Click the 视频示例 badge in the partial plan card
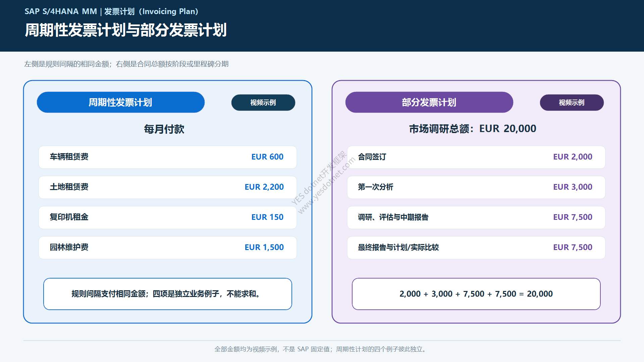The height and width of the screenshot is (362, 644). [x=572, y=103]
